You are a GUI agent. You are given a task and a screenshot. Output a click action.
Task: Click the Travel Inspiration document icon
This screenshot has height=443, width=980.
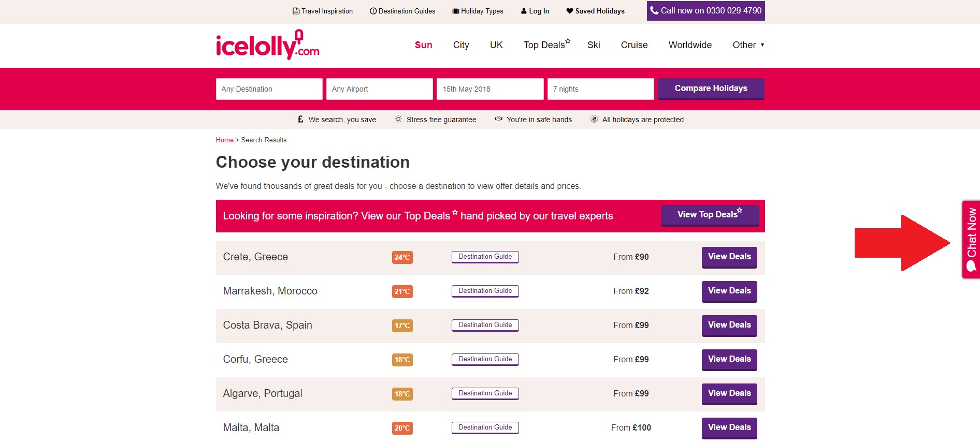(x=296, y=11)
